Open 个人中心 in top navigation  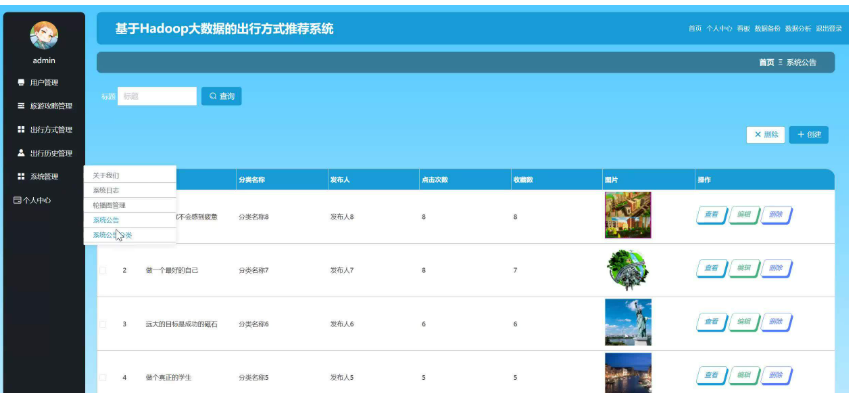click(x=719, y=29)
